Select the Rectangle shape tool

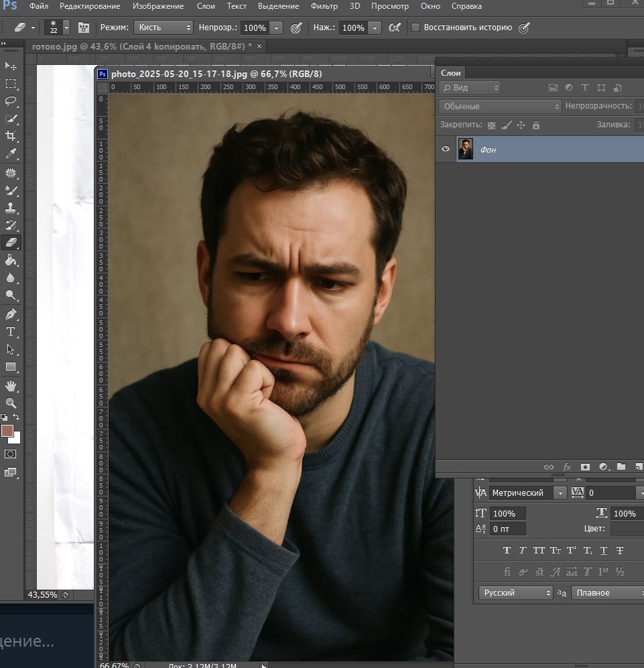click(x=11, y=366)
